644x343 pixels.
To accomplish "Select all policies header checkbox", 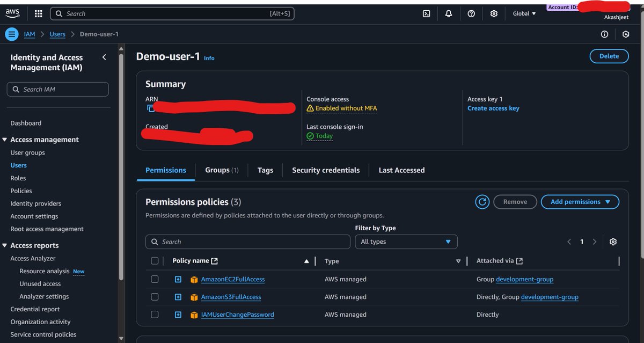I will click(155, 261).
